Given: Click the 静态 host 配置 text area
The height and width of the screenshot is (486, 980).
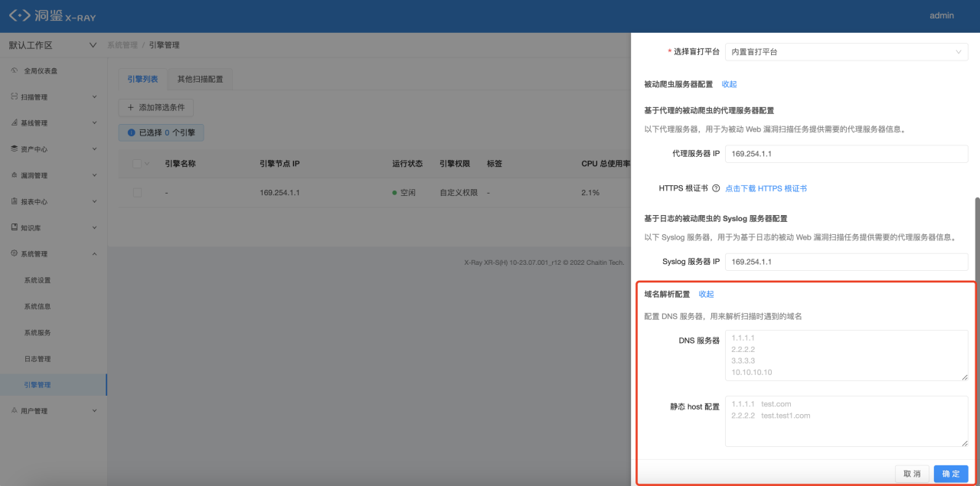Looking at the screenshot, I should coord(846,421).
